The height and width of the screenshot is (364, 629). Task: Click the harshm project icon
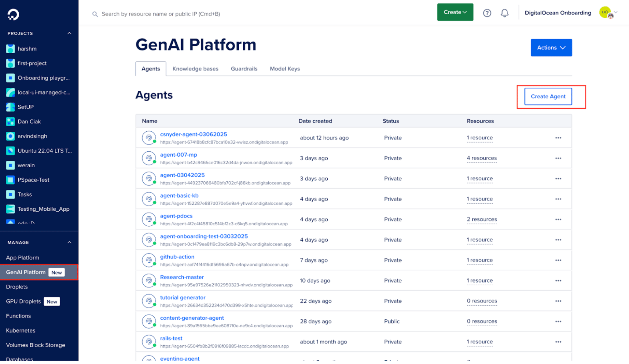point(10,49)
